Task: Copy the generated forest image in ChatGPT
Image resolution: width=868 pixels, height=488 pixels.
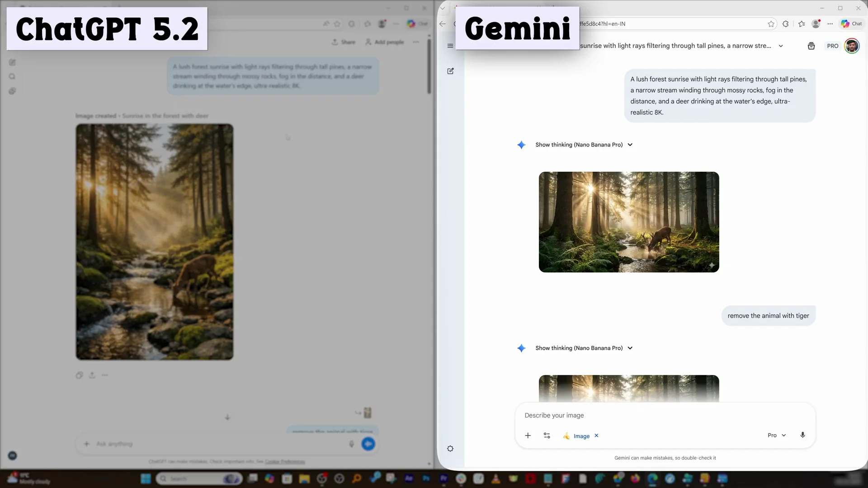Action: pyautogui.click(x=79, y=375)
